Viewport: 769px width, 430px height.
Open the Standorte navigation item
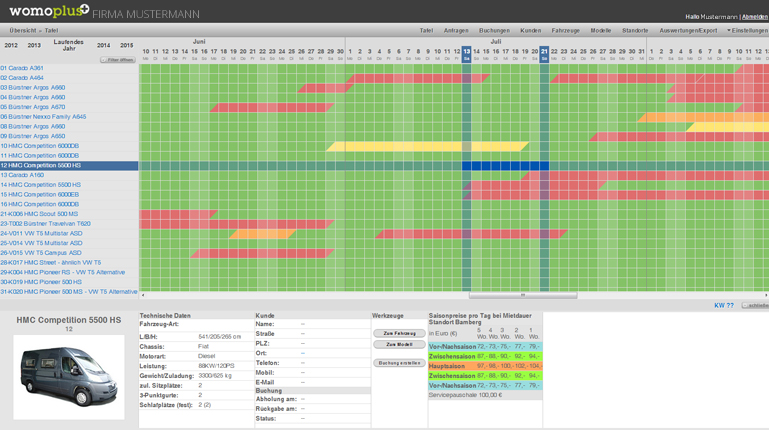(x=635, y=30)
